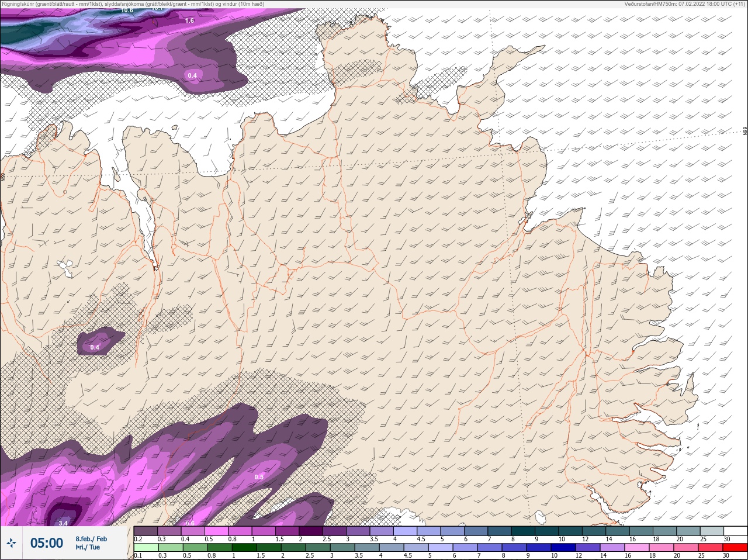The image size is (748, 560).
Task: Pick the red lower-row swatch at 30
Action: click(x=735, y=548)
